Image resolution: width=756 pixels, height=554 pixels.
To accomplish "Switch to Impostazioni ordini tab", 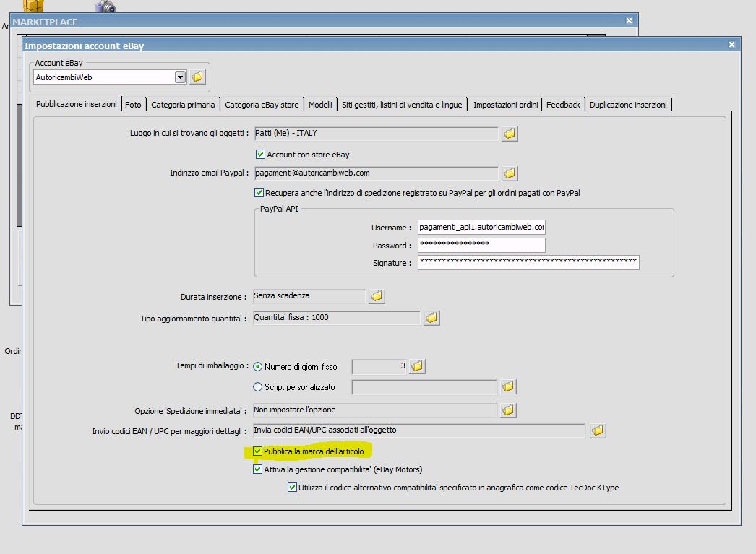I will point(505,105).
